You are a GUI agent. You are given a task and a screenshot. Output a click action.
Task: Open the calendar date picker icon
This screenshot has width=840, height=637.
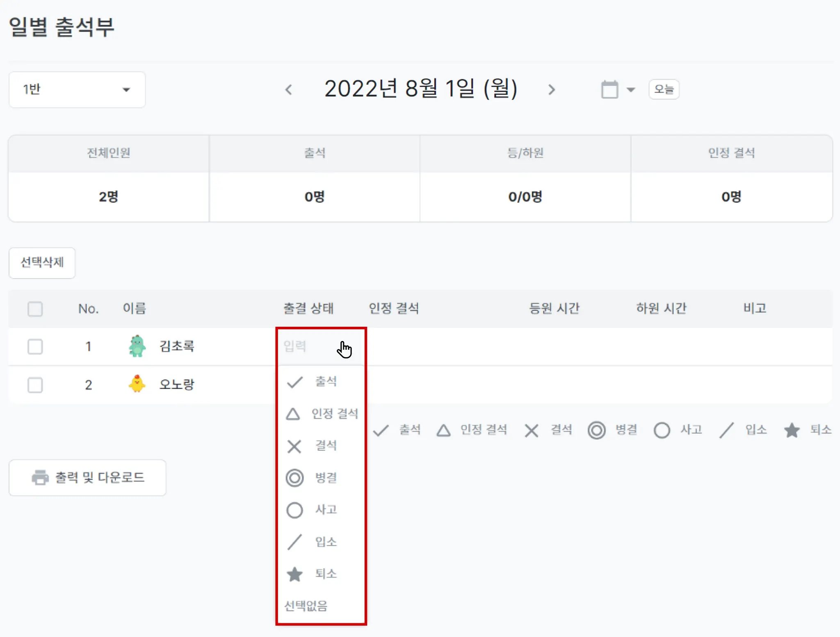(609, 89)
